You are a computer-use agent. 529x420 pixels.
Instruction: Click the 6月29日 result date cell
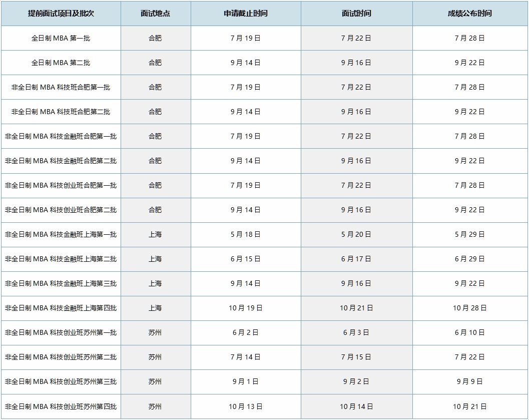click(469, 259)
